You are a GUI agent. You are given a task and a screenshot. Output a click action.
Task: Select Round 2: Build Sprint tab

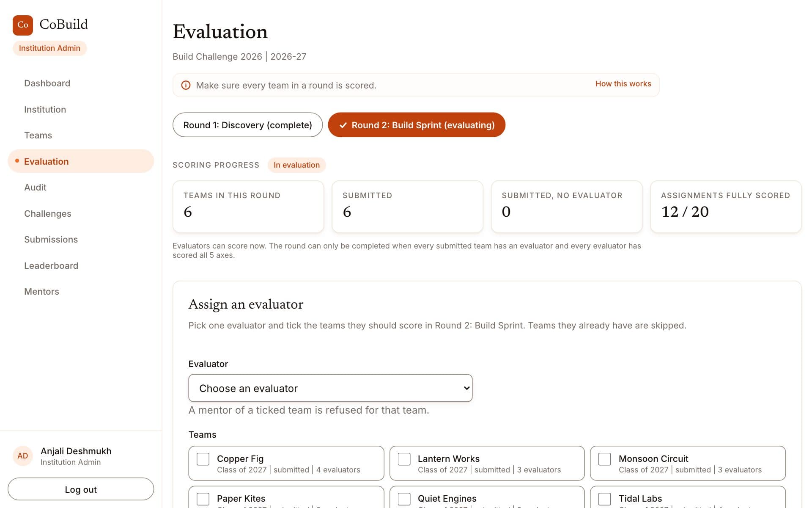click(x=417, y=125)
